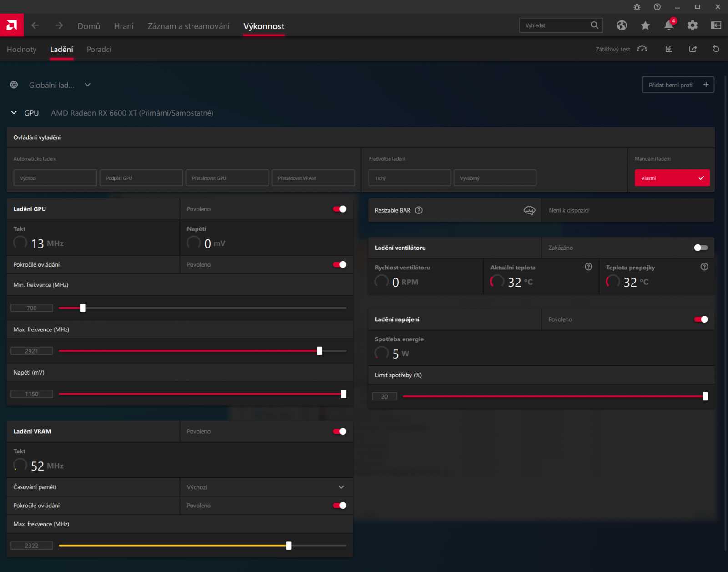Click help icon next to Teplota propojky
Screen dimensions: 728x572
coord(704,267)
